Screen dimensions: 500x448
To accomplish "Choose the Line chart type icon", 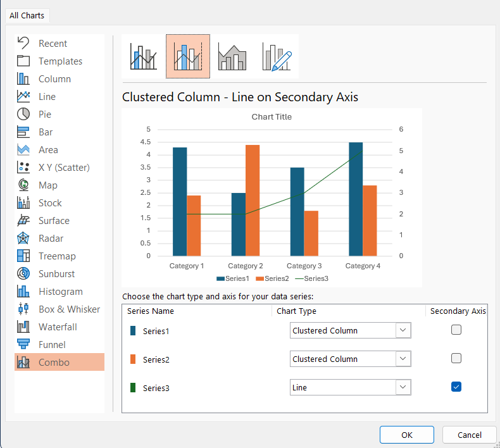I will [23, 96].
